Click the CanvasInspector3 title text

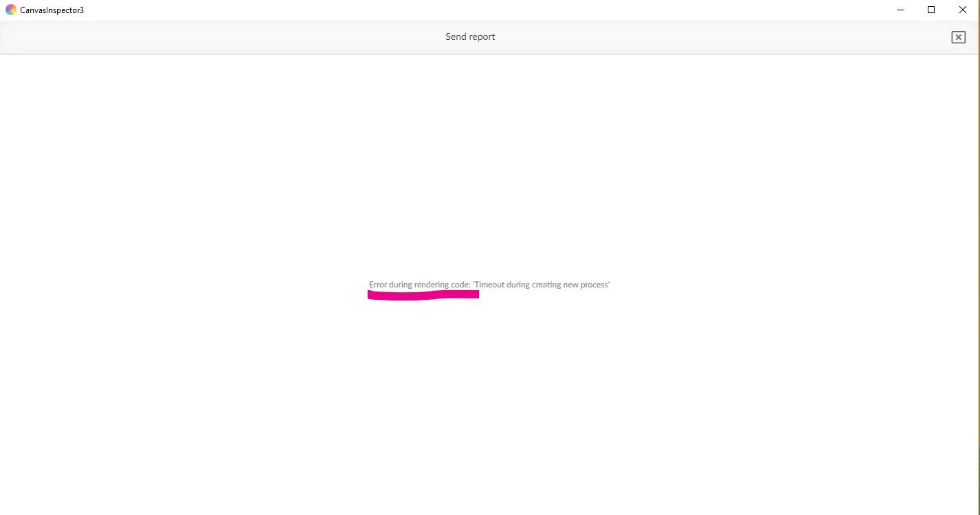coord(52,10)
